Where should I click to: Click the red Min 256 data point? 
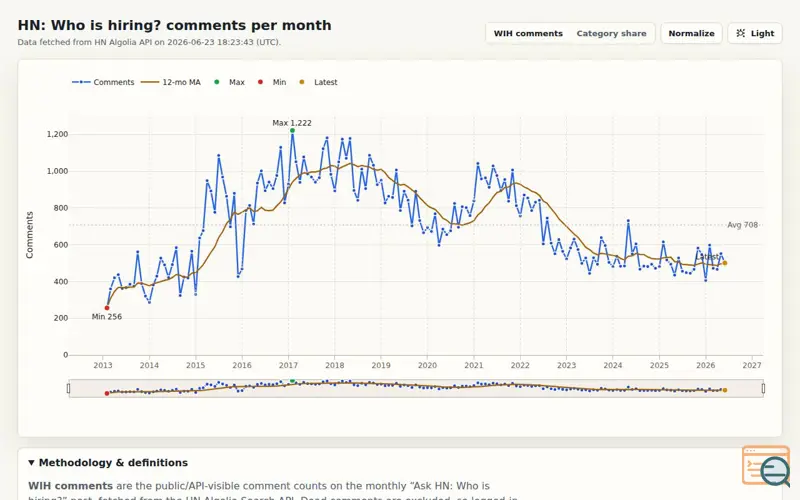107,308
